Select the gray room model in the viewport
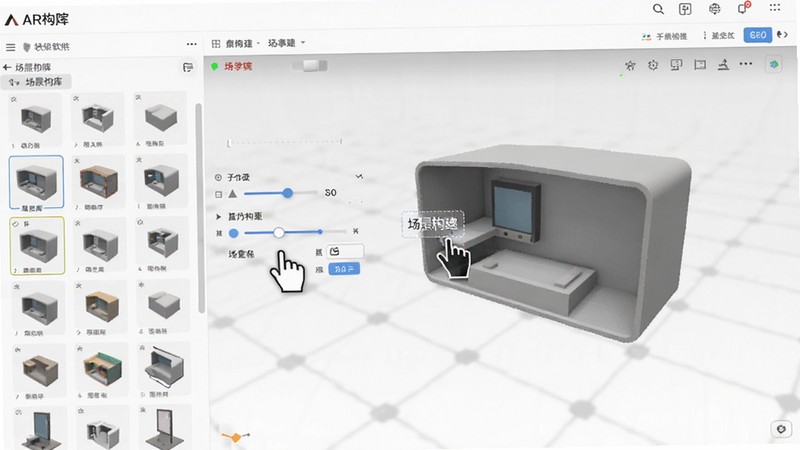The image size is (800, 450). 554,243
